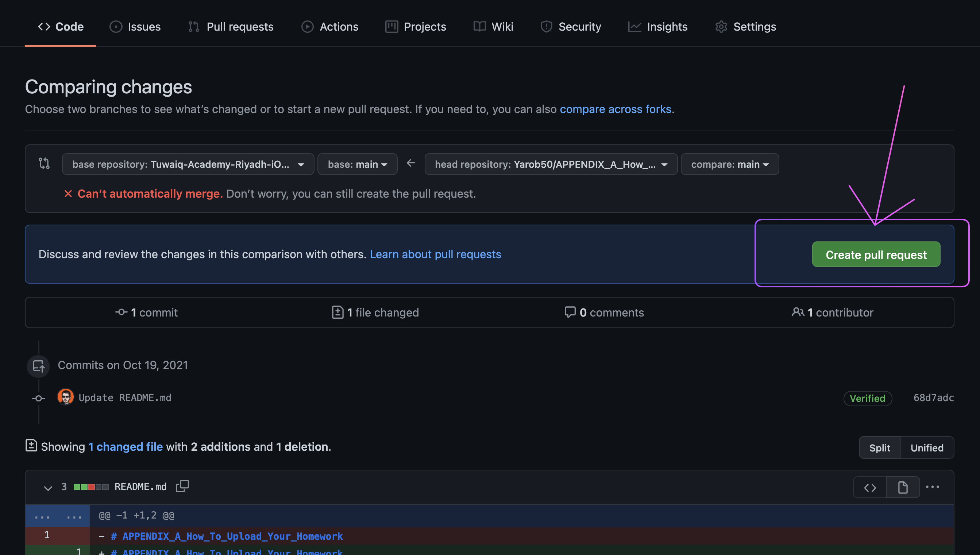Click the Create pull request button
This screenshot has width=980, height=555.
(876, 254)
